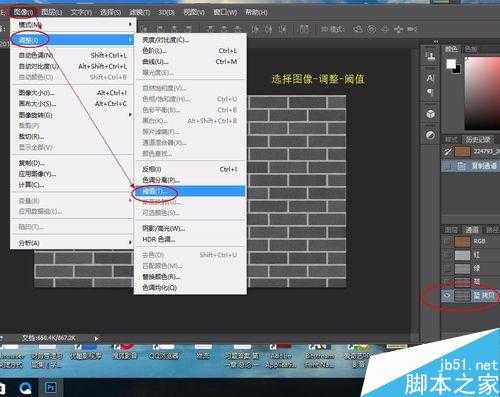
Task: Pick a color in the red color field
Action: [x=482, y=93]
